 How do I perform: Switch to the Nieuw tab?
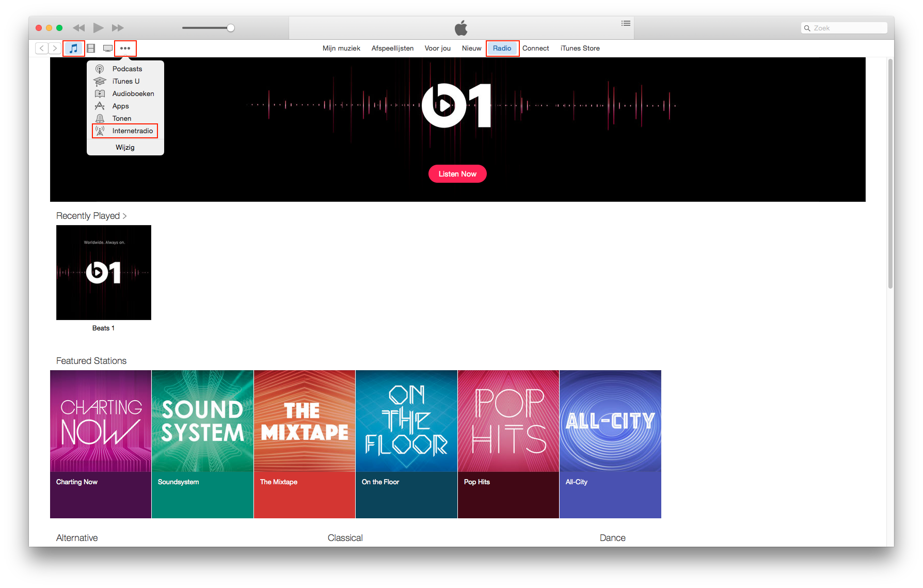pos(471,48)
